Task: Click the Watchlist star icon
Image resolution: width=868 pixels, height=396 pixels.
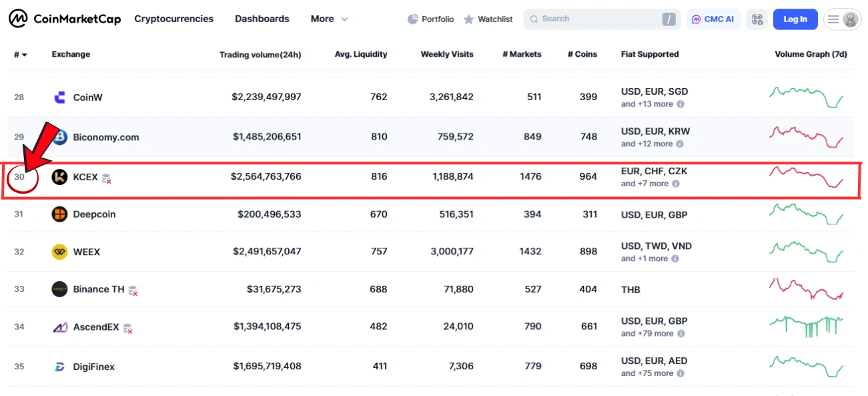Action: 468,19
